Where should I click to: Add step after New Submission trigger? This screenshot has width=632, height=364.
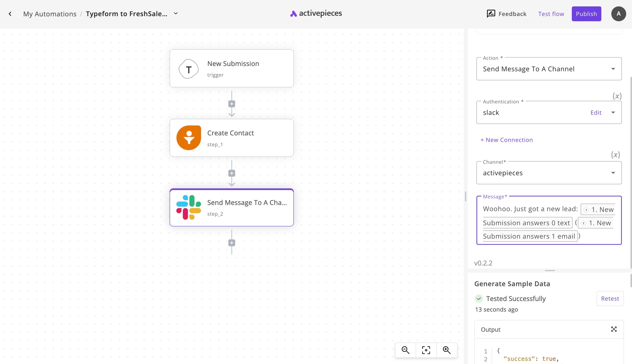232,104
